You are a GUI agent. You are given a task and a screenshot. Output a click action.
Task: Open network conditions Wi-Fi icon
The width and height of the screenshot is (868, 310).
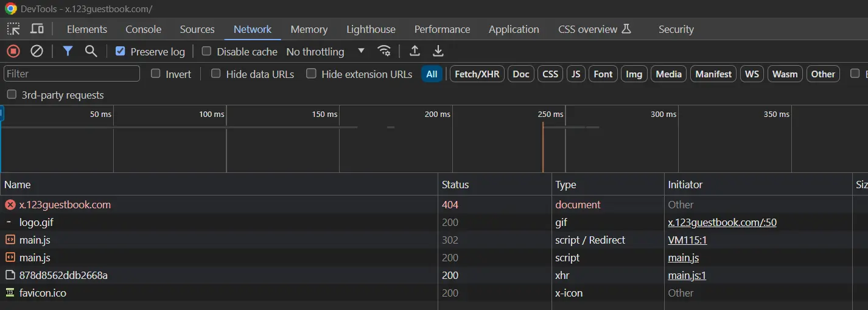[x=383, y=51]
